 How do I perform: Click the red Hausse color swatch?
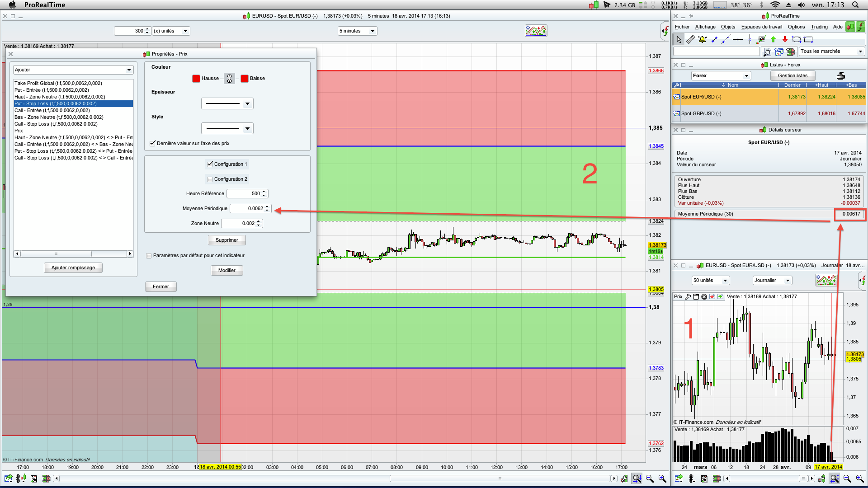point(196,78)
